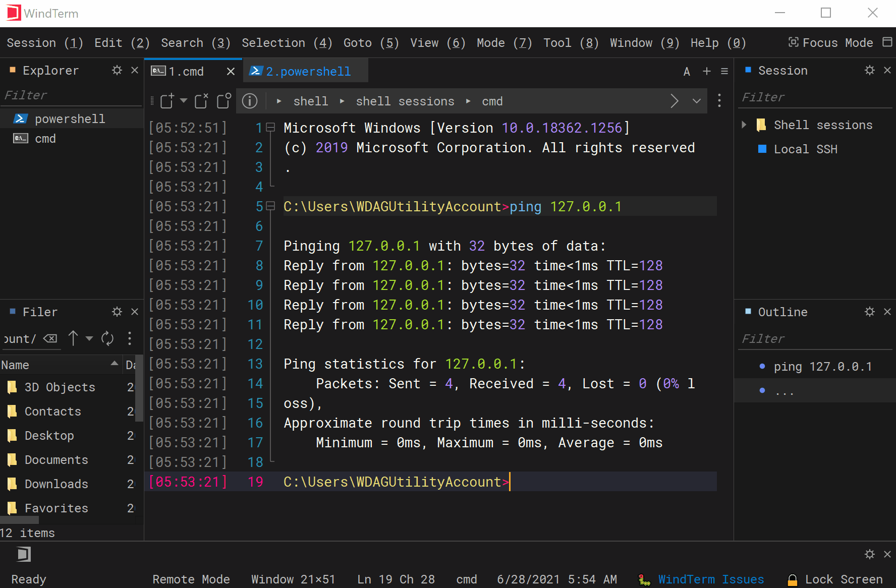Select cmd in the Explorer list

tap(72, 138)
